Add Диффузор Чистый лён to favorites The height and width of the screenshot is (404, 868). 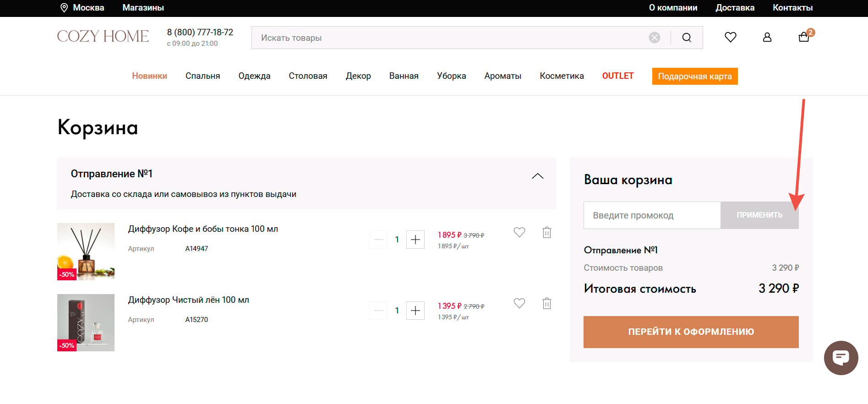pos(519,303)
